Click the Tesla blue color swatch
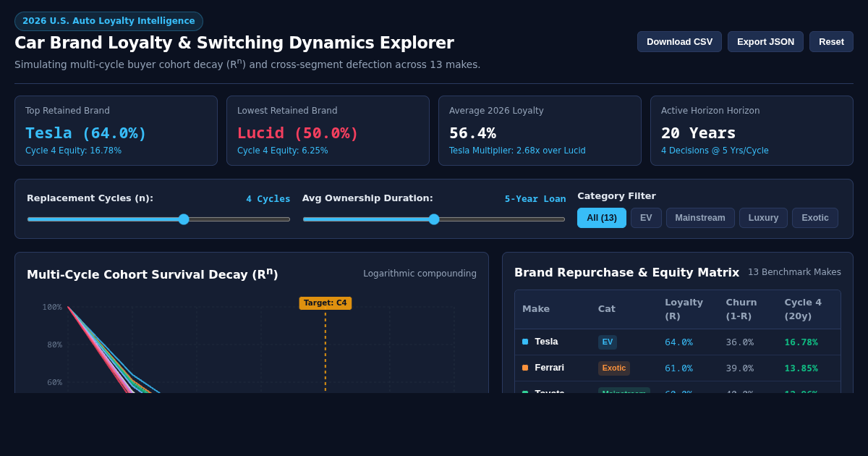Viewport: 868px width, 456px height. pyautogui.click(x=525, y=342)
